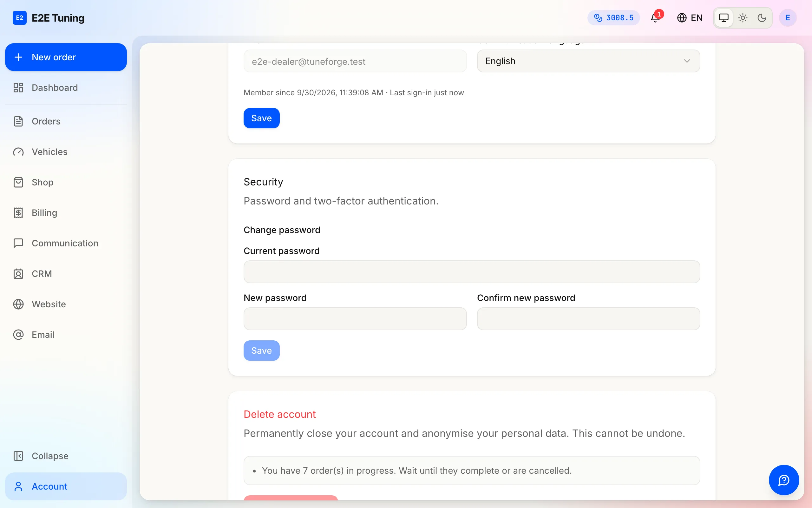Switch to dark theme
The width and height of the screenshot is (812, 508).
[x=762, y=18]
